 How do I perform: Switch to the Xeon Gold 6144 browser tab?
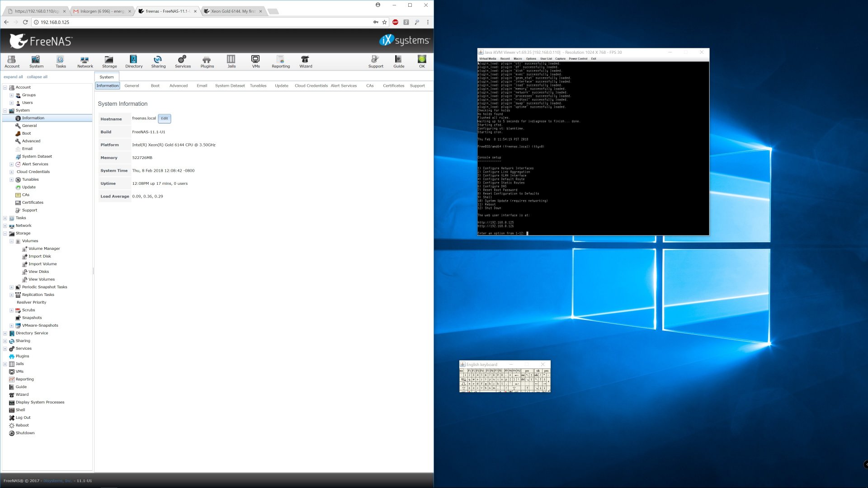[233, 11]
